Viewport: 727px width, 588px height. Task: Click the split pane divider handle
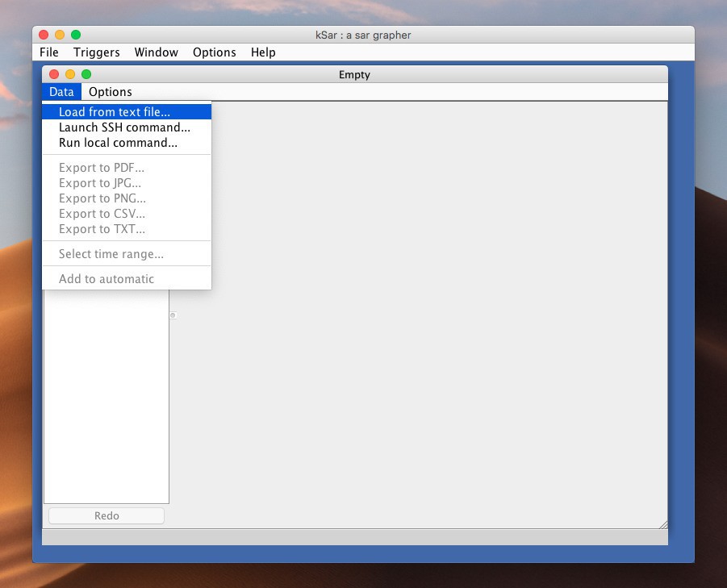tap(173, 315)
